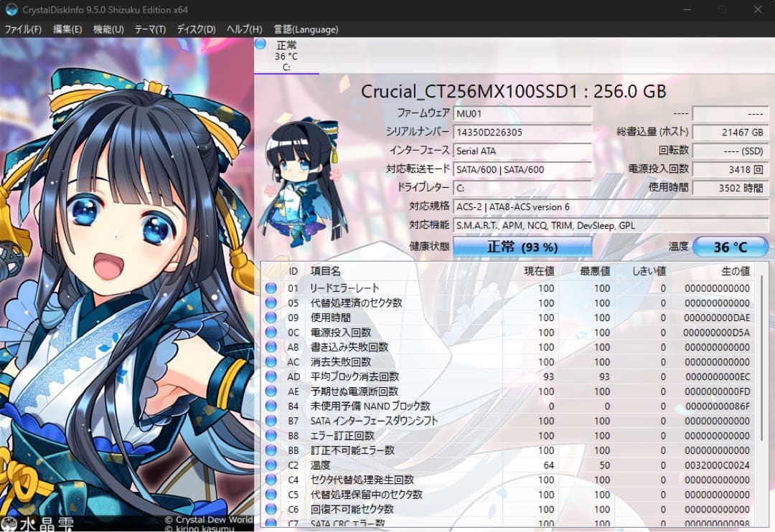
Task: Click the blue indicator beside 温度 attribute
Action: coord(271,465)
